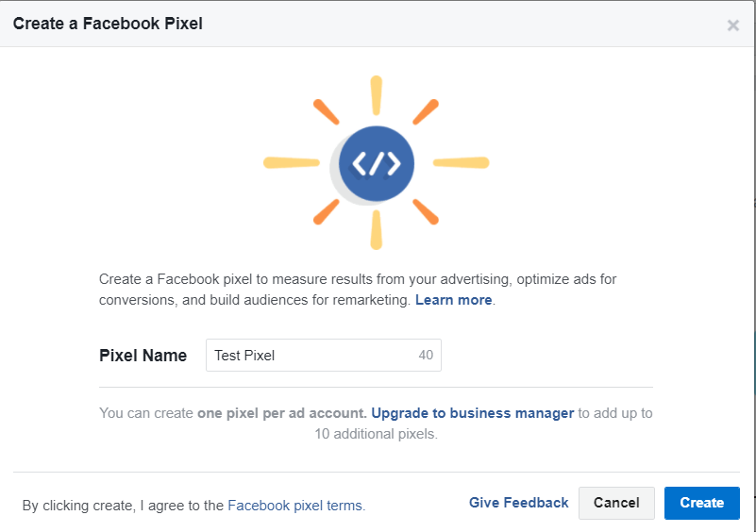756x532 pixels.
Task: Focus the Pixel Name text field
Action: point(324,356)
